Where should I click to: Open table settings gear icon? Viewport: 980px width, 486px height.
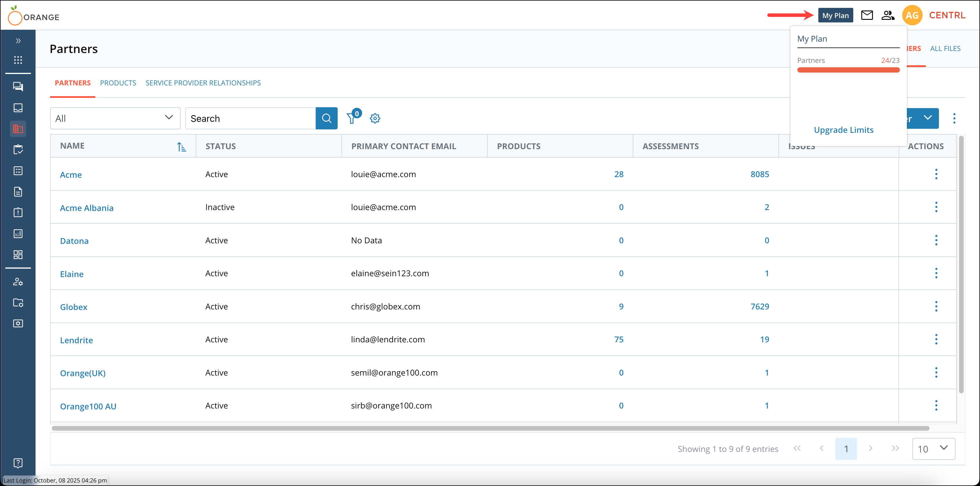(x=375, y=118)
